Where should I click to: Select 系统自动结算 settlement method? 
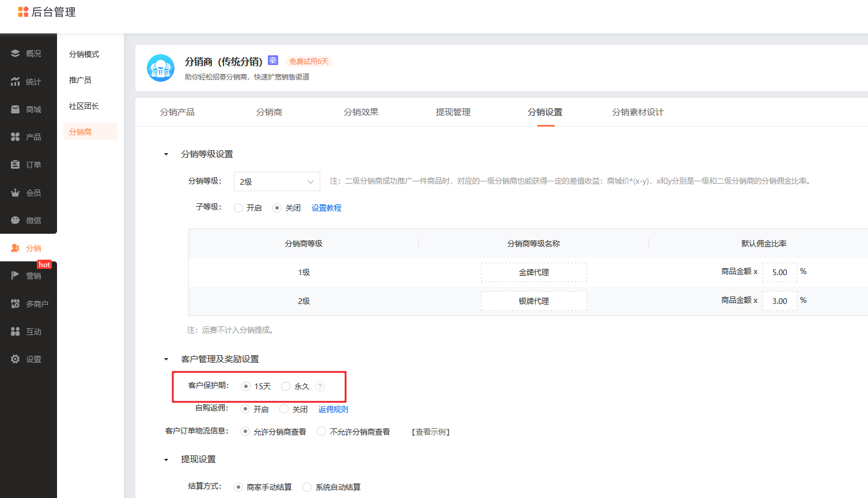pyautogui.click(x=308, y=487)
